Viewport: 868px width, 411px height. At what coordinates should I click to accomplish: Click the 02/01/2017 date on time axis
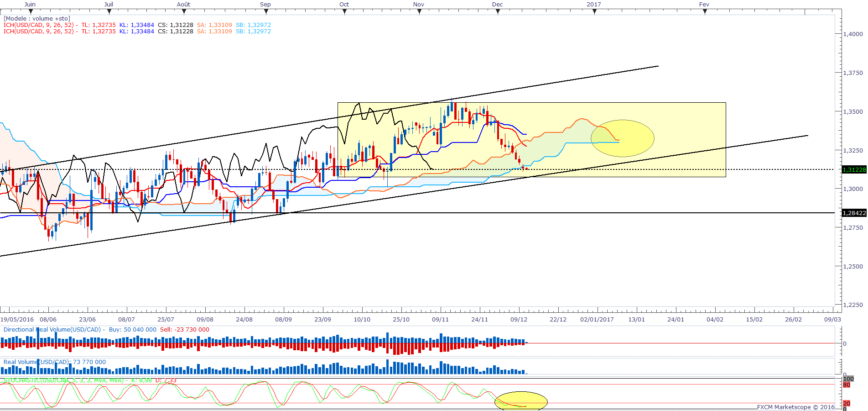tap(597, 320)
